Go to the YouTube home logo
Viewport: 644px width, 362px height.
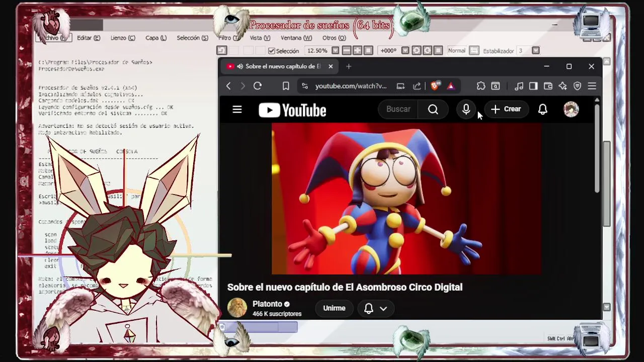point(292,110)
